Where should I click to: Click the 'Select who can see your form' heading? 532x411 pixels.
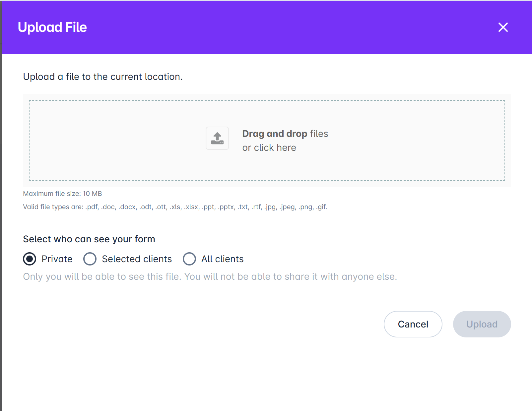coord(89,239)
